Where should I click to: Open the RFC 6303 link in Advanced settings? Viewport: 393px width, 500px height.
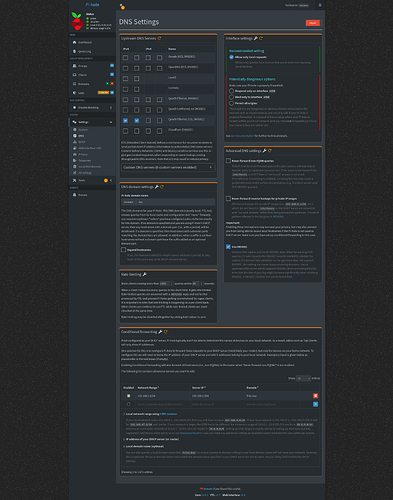[x=278, y=216]
